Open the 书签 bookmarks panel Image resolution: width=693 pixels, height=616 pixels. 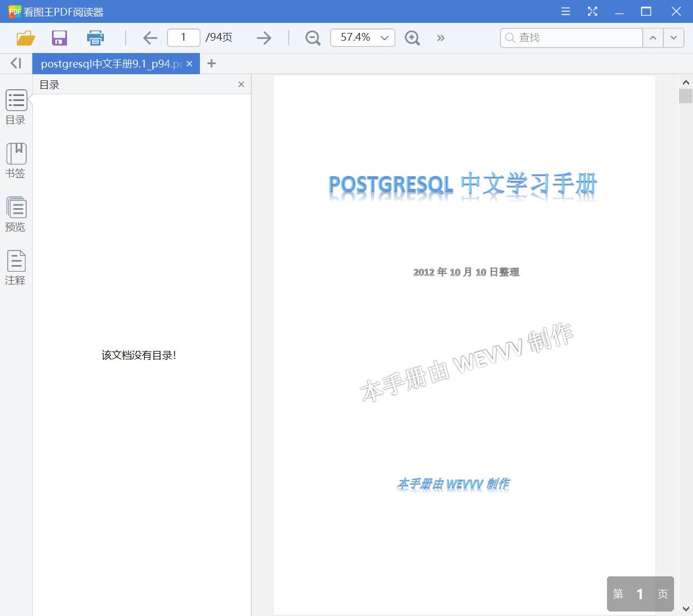16,160
